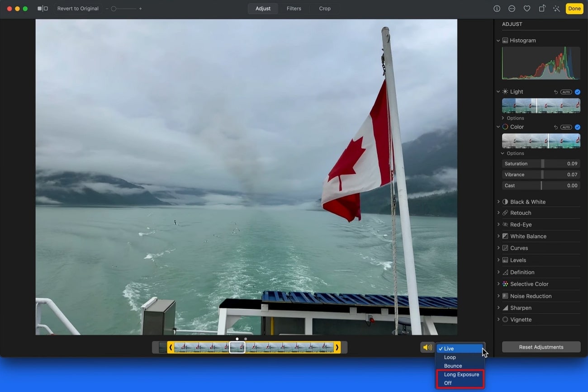Click the Black & White icon
Image resolution: width=588 pixels, height=392 pixels.
(505, 202)
